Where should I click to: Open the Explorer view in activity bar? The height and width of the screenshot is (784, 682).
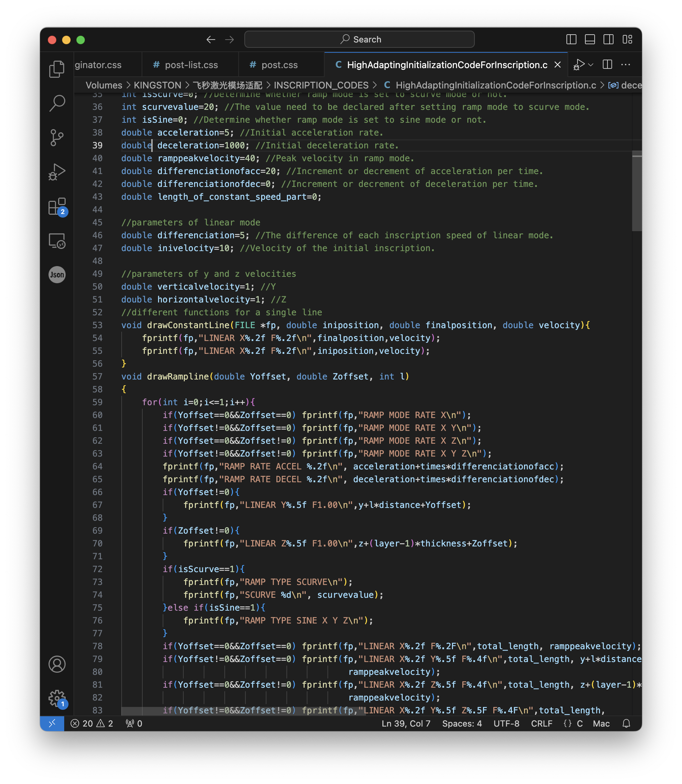point(57,69)
